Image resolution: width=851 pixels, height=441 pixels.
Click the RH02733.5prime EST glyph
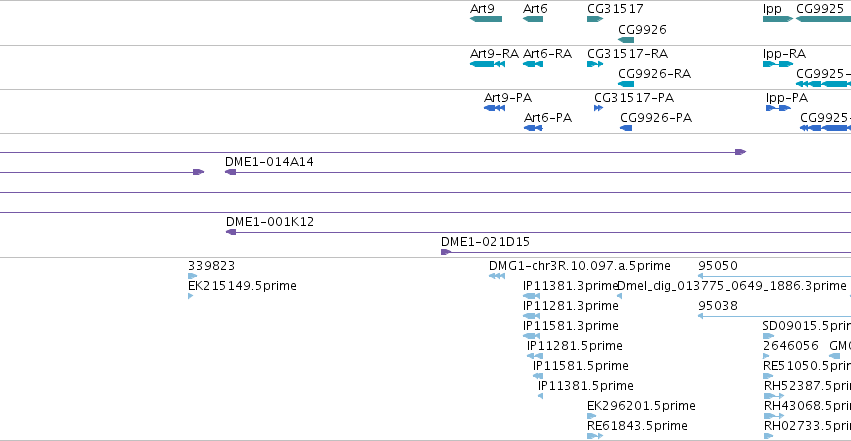[x=769, y=436]
